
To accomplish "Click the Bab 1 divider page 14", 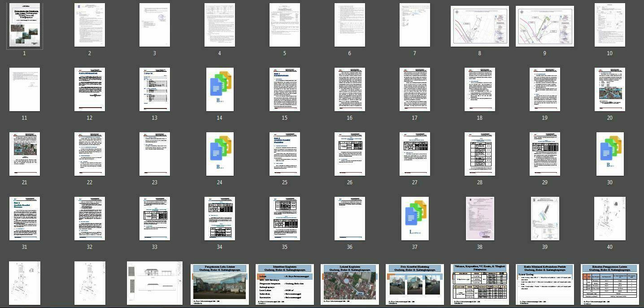I will click(220, 89).
